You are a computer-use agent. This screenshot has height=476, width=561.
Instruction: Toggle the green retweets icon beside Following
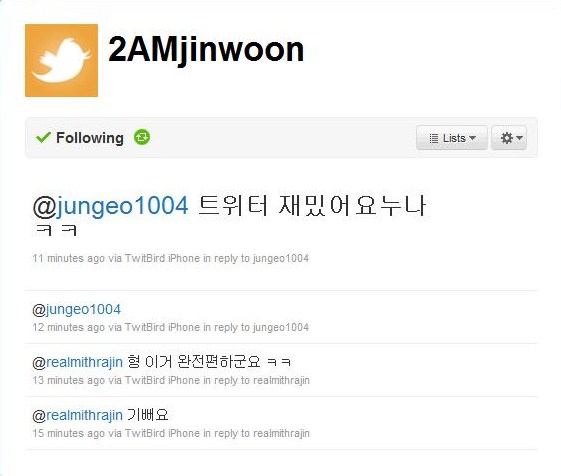142,137
